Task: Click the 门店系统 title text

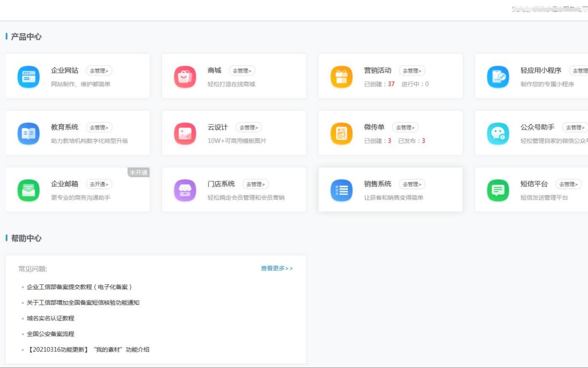Action: tap(221, 184)
